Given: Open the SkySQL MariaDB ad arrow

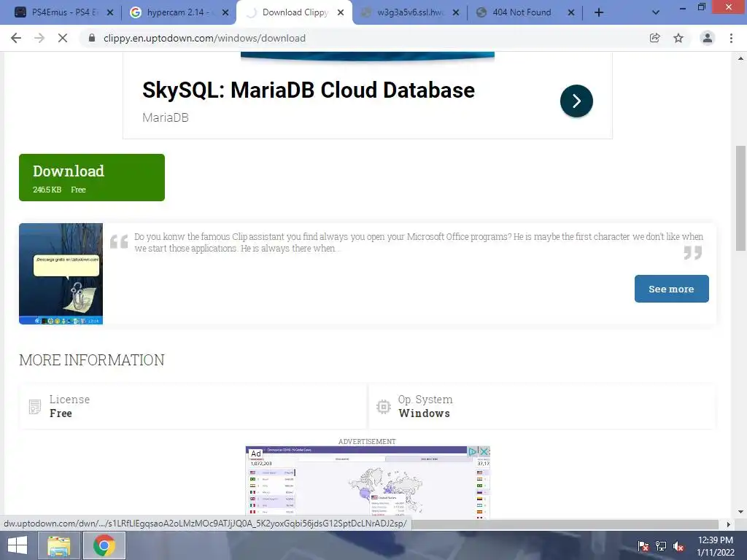Looking at the screenshot, I should click(576, 101).
